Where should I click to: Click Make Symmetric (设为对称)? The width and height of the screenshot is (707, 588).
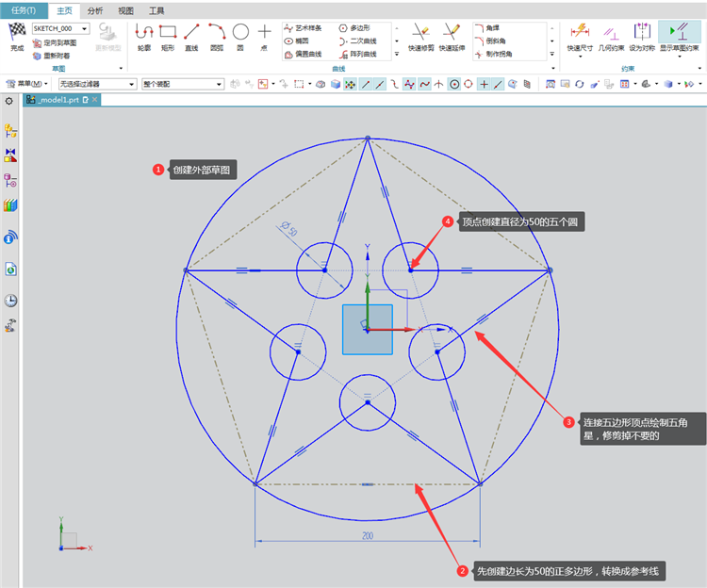click(x=642, y=37)
